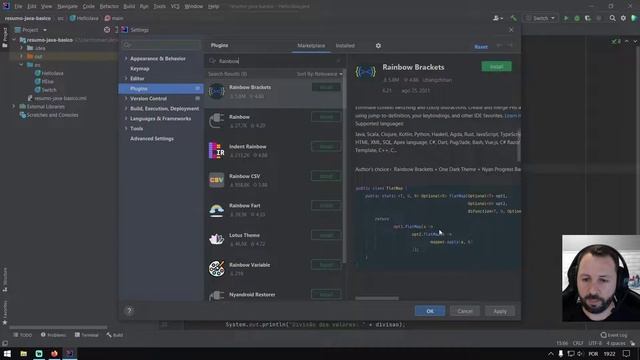Switch to the Installed plugins tab

(345, 46)
